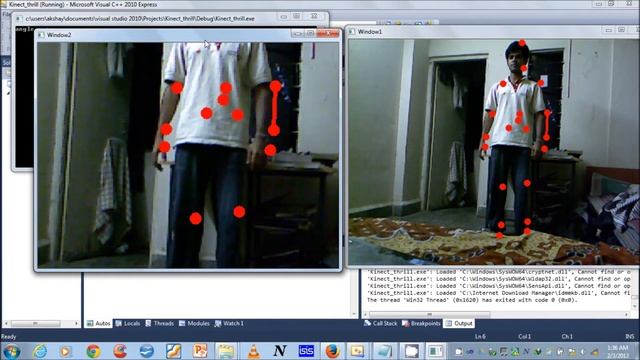Screen dimensions: 640x360
Task: Click 'Col 1' in status bar
Action: (524, 337)
